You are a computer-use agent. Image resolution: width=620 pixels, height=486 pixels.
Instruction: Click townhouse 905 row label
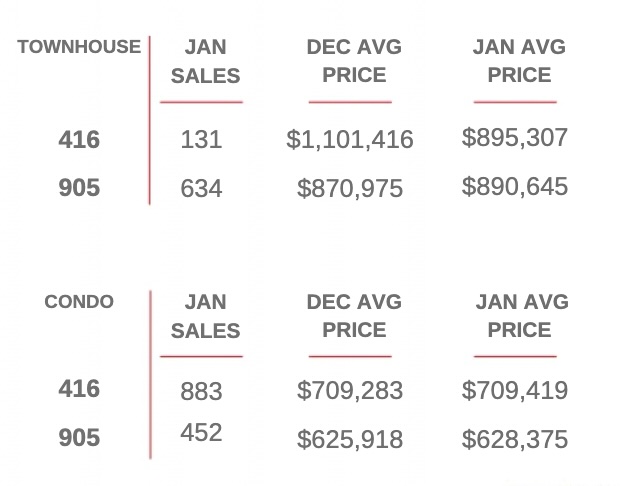79,187
